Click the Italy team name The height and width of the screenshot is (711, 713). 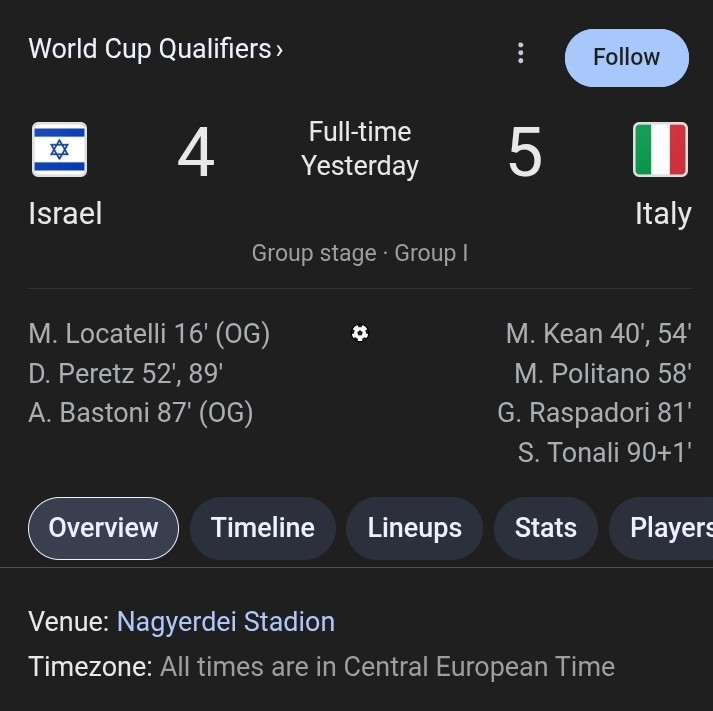coord(663,214)
